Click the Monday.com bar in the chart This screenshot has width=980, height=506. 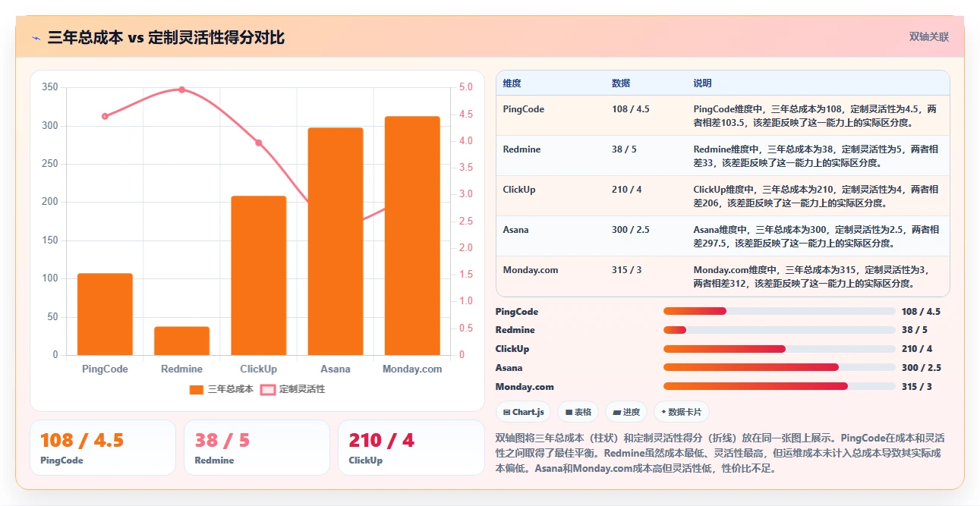click(x=412, y=235)
